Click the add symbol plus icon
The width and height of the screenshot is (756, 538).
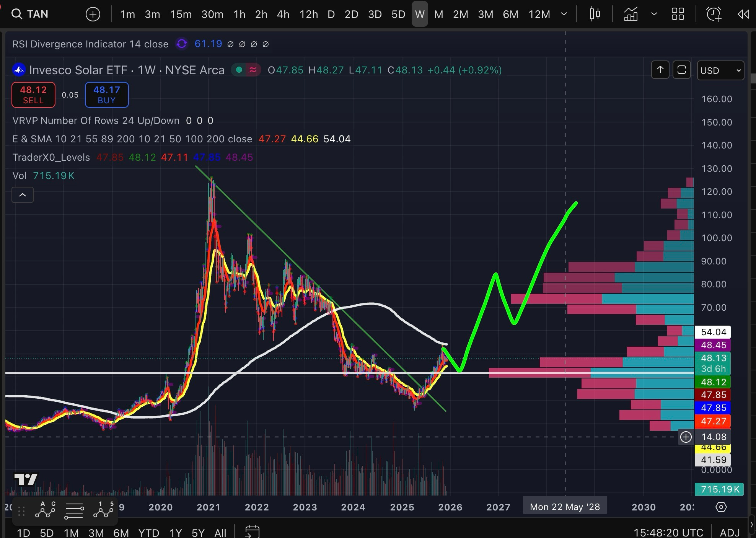click(x=93, y=15)
